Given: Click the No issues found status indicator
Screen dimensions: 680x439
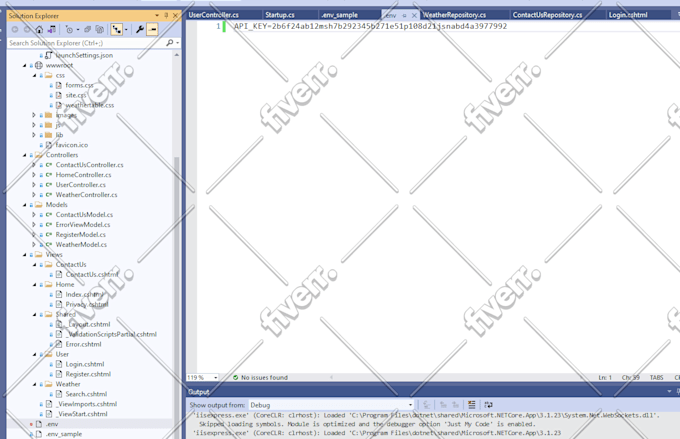Looking at the screenshot, I should coord(260,377).
